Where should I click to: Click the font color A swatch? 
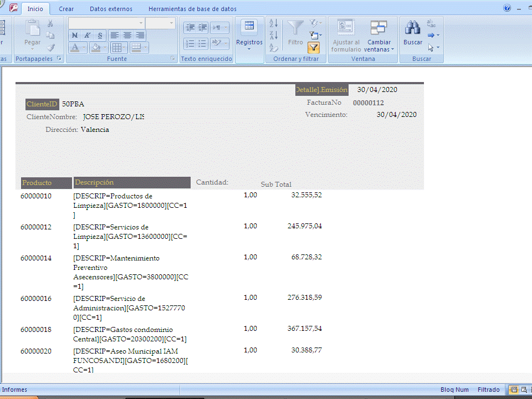pyautogui.click(x=75, y=48)
